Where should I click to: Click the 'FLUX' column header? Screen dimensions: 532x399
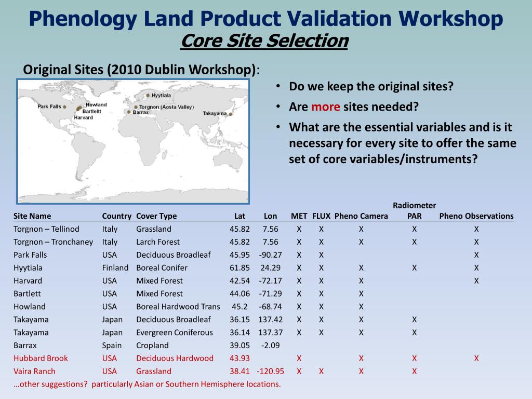(x=321, y=216)
